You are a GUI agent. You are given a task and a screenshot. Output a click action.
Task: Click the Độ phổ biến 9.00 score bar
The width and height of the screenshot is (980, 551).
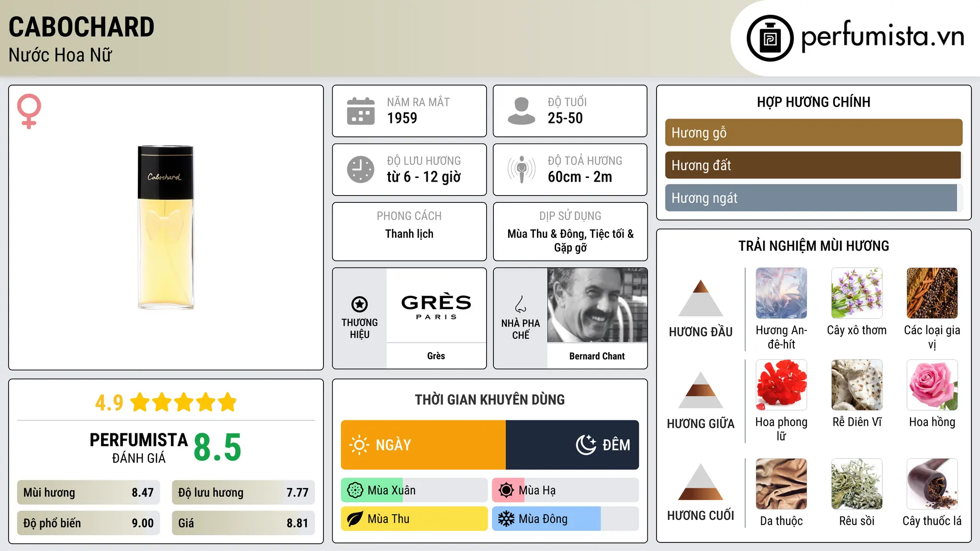tap(89, 523)
